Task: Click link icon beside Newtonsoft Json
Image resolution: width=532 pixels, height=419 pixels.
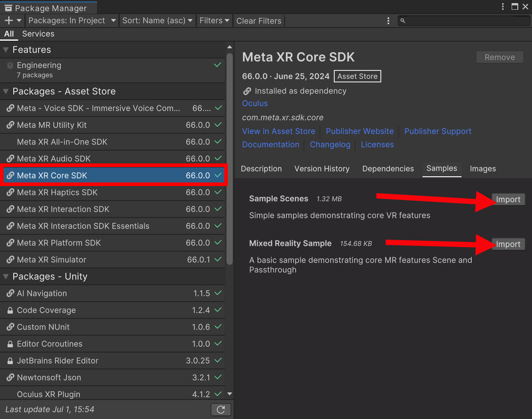Action: [x=10, y=377]
